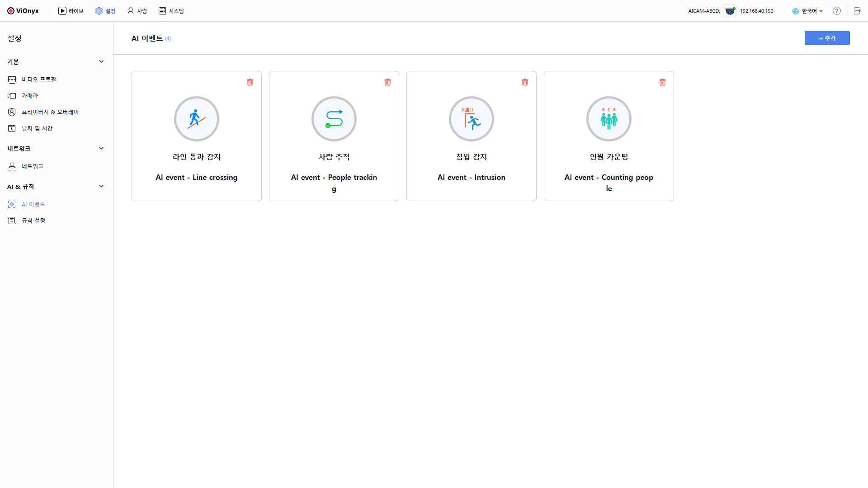Select the intrusion detection circle icon

click(472, 119)
